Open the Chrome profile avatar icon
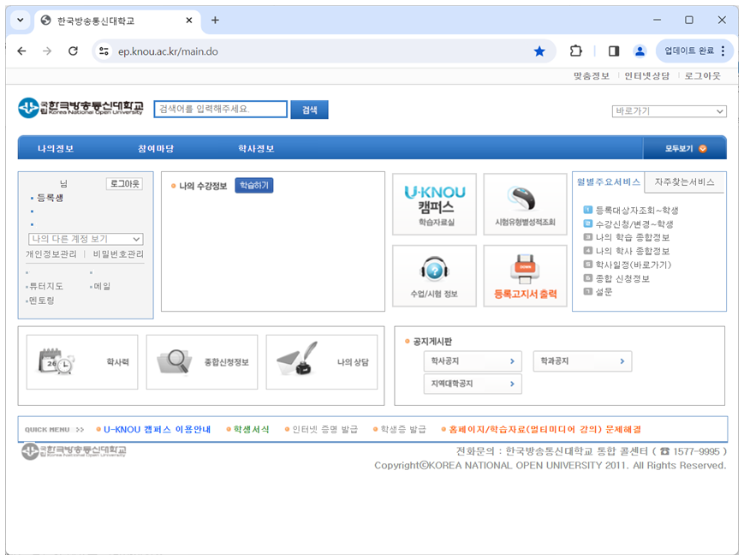The image size is (744, 560). 640,51
